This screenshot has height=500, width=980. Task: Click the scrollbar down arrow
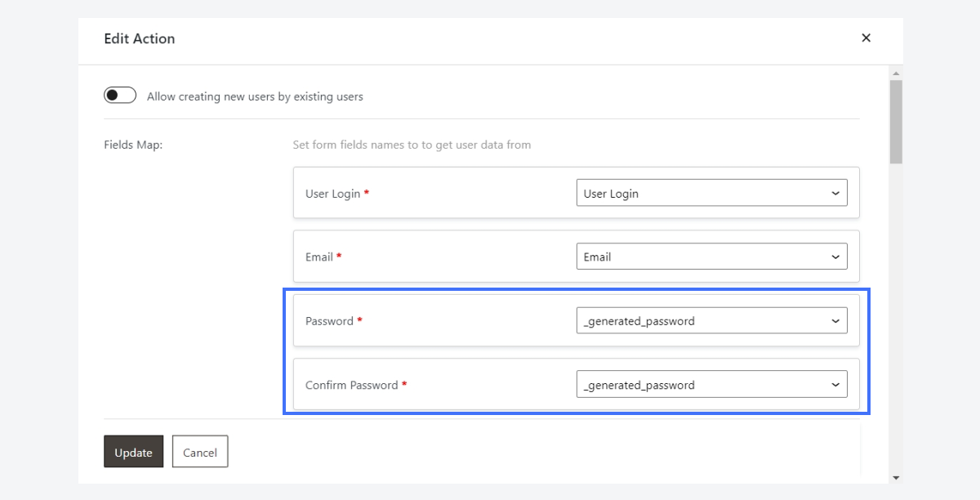[896, 477]
